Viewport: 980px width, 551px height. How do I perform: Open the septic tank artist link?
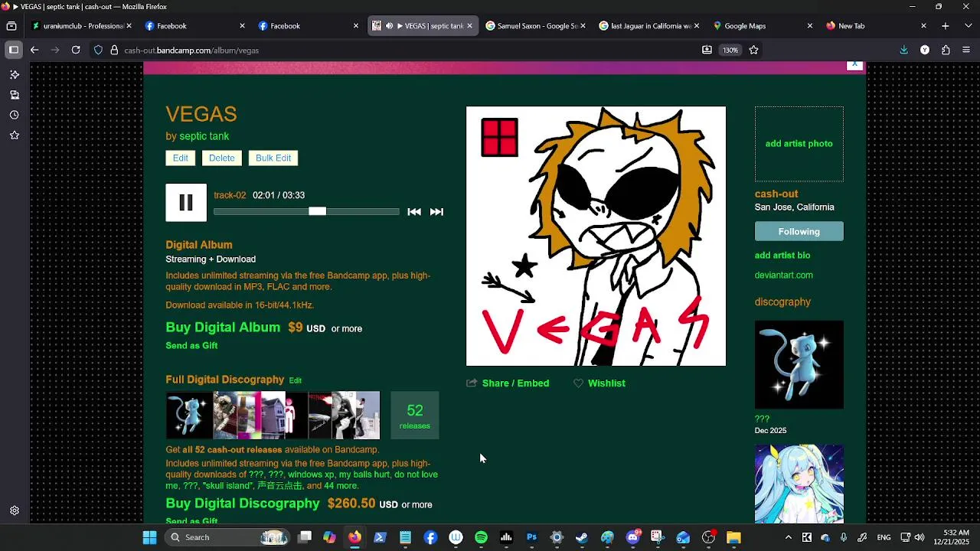coord(204,136)
